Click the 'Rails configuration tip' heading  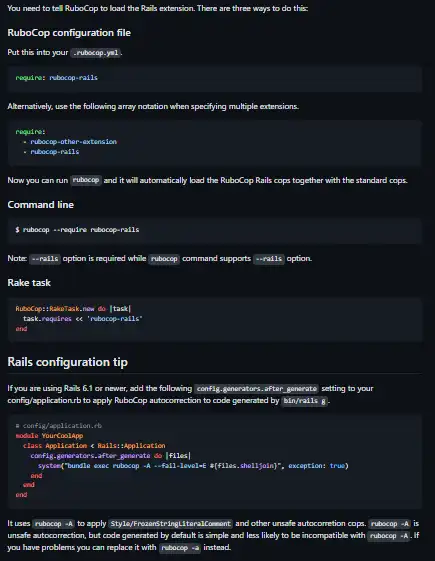68,362
